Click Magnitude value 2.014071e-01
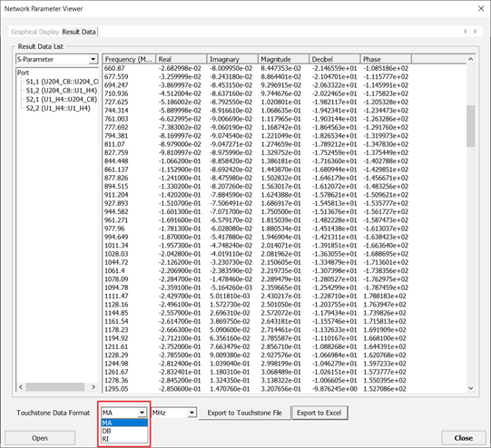 (x=280, y=246)
